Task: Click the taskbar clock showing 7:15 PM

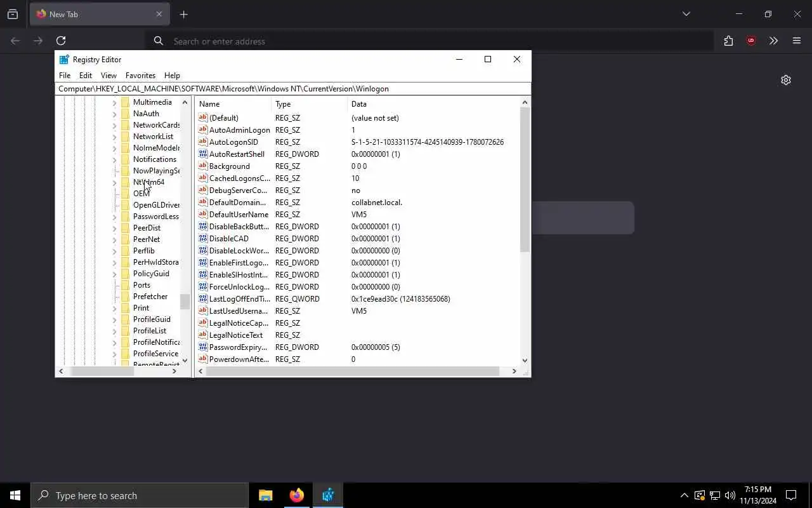Action: [758, 495]
